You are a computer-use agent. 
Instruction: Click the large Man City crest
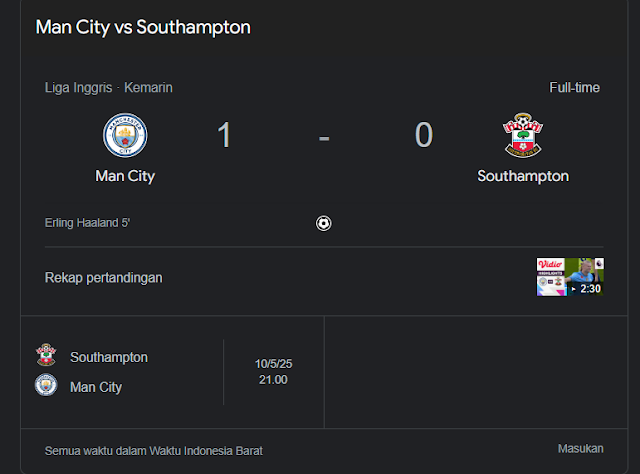125,135
